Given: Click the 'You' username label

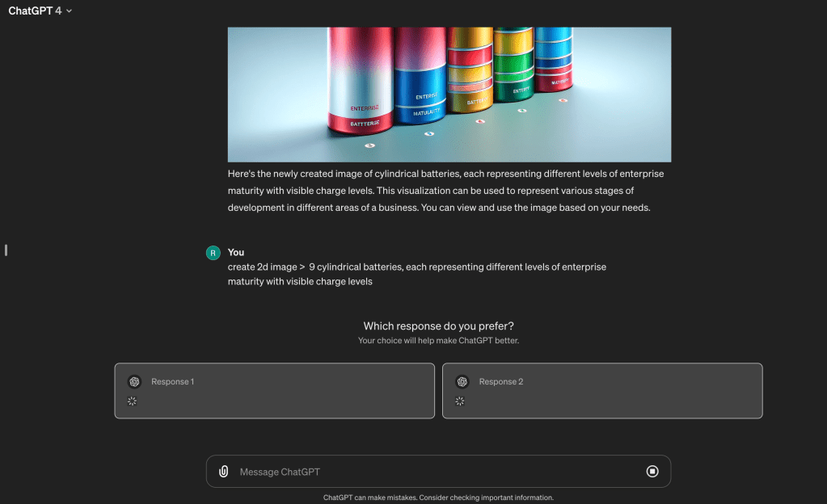Looking at the screenshot, I should pyautogui.click(x=236, y=252).
